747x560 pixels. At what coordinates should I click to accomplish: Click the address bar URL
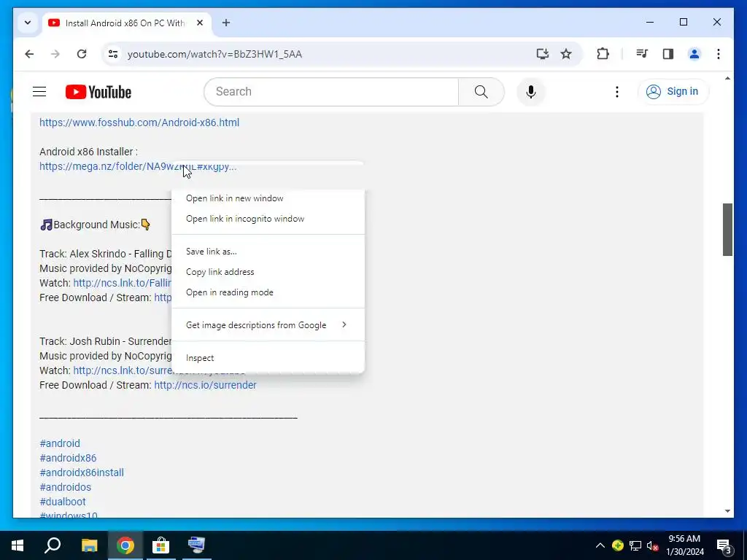pos(215,54)
